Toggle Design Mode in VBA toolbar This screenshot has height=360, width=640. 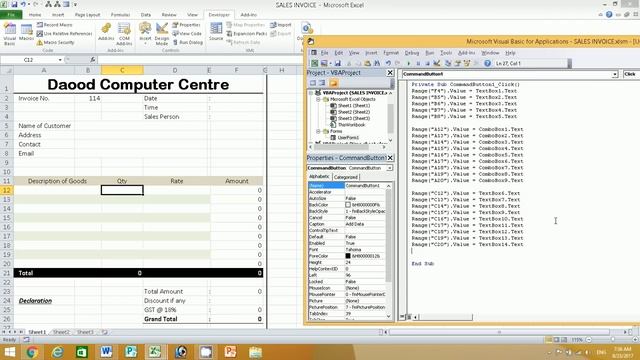[437, 63]
